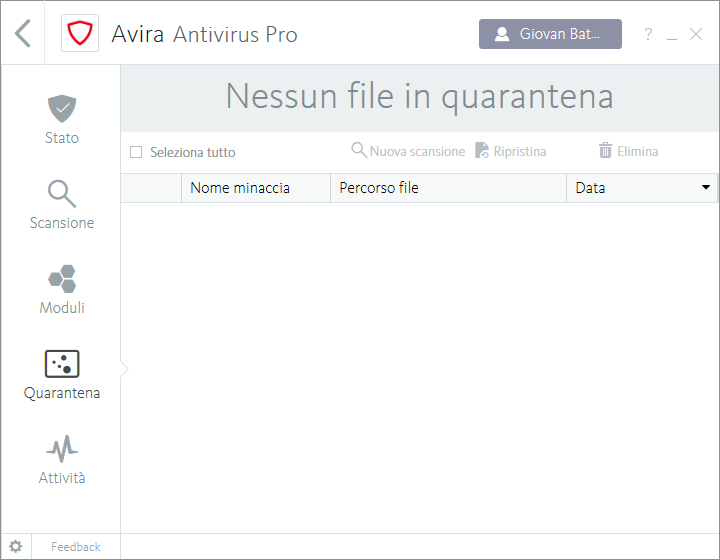Click Ripristina to restore files
Image resolution: width=720 pixels, height=560 pixels.
click(x=511, y=151)
